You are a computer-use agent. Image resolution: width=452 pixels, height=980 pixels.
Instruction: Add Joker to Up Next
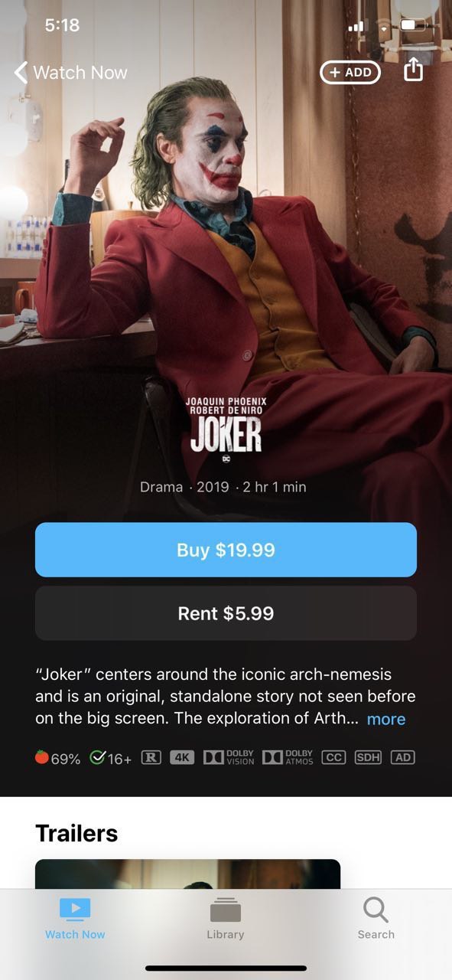pos(350,72)
